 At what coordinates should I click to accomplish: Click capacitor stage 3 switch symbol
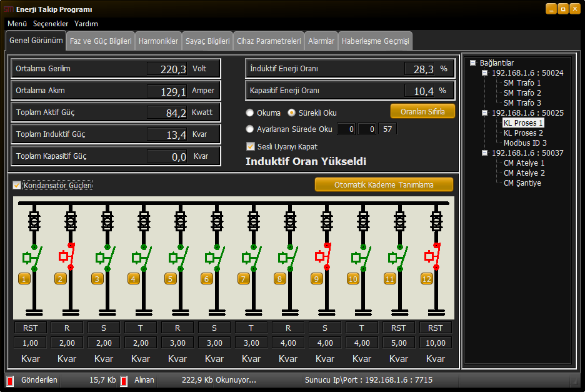click(x=106, y=258)
